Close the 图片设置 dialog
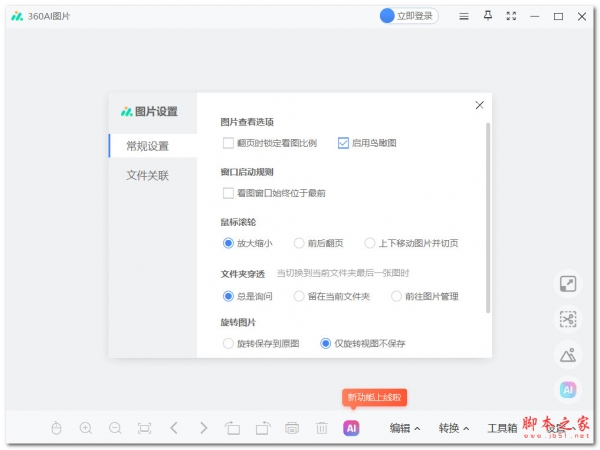Screen dimensions: 600x450 pos(479,105)
